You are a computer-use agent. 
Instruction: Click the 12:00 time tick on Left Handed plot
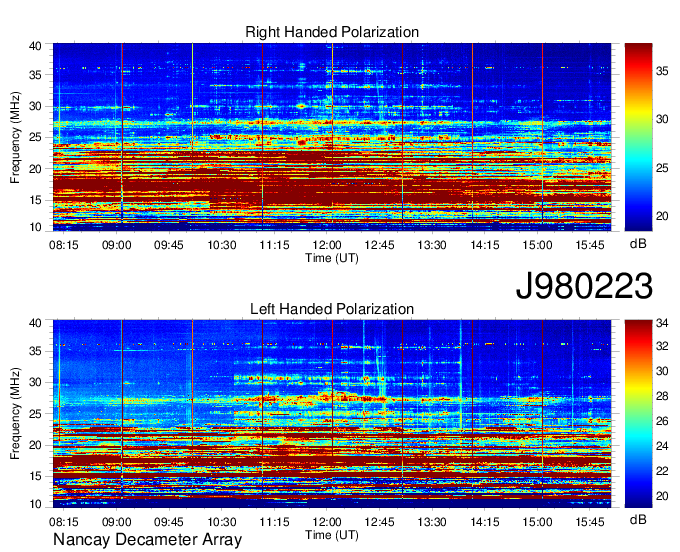point(327,522)
